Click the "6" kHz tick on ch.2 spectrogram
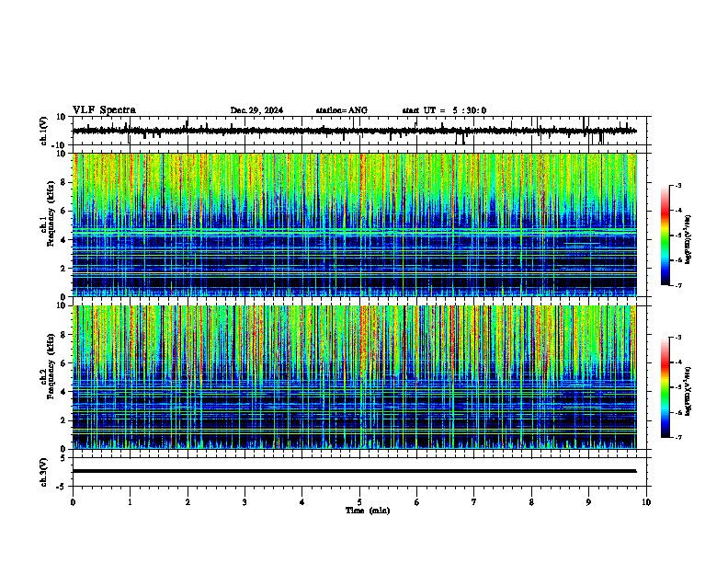Viewport: 728px width, 563px height. click(x=64, y=363)
